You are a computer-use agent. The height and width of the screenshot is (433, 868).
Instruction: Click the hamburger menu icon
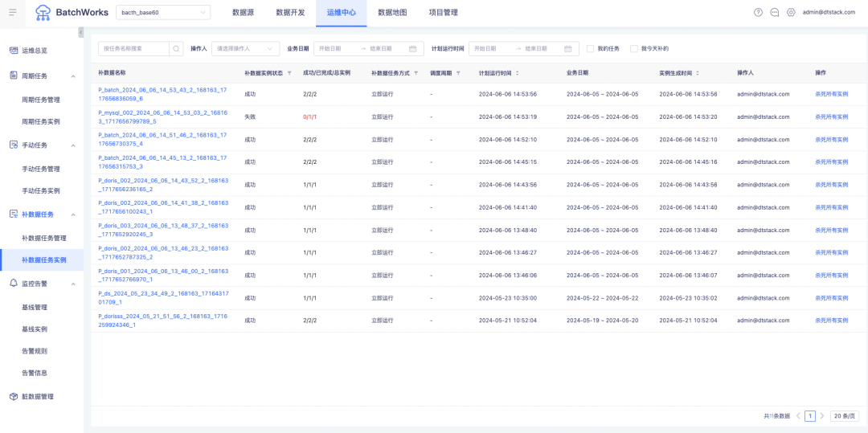12,12
